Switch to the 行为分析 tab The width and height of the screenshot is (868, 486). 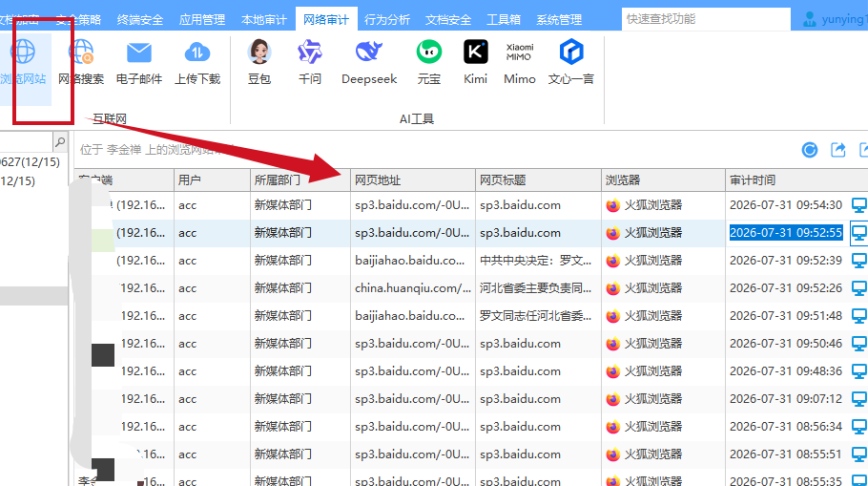(x=387, y=20)
